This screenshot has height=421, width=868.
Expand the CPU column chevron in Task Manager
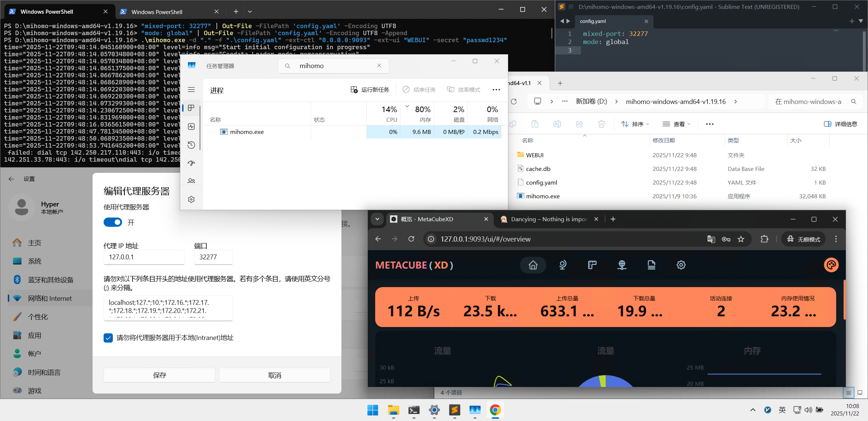[407, 107]
